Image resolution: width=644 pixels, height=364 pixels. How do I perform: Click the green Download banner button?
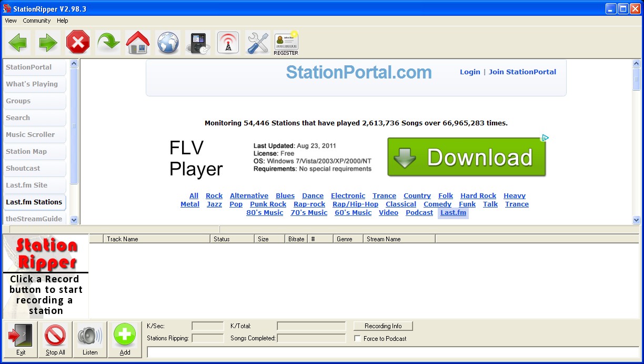[466, 157]
